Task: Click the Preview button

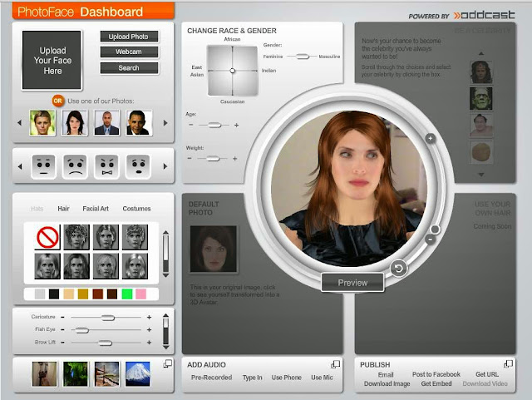Action: coord(352,283)
